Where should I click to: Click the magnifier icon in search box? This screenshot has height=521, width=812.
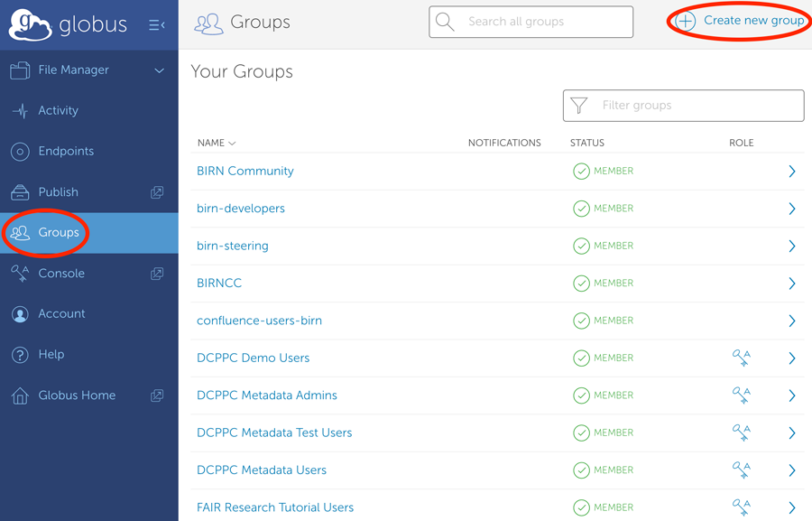click(x=445, y=22)
